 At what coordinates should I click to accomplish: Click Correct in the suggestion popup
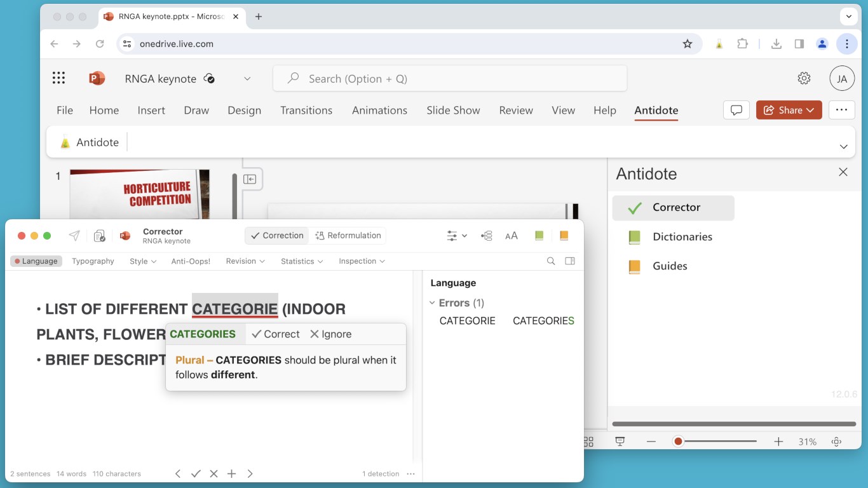click(x=276, y=334)
